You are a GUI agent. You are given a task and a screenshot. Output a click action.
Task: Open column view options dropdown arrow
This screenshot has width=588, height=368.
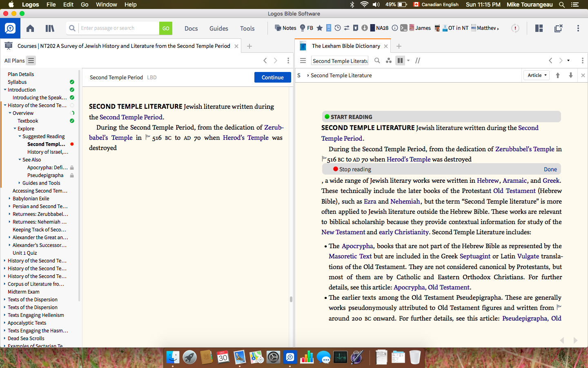408,61
